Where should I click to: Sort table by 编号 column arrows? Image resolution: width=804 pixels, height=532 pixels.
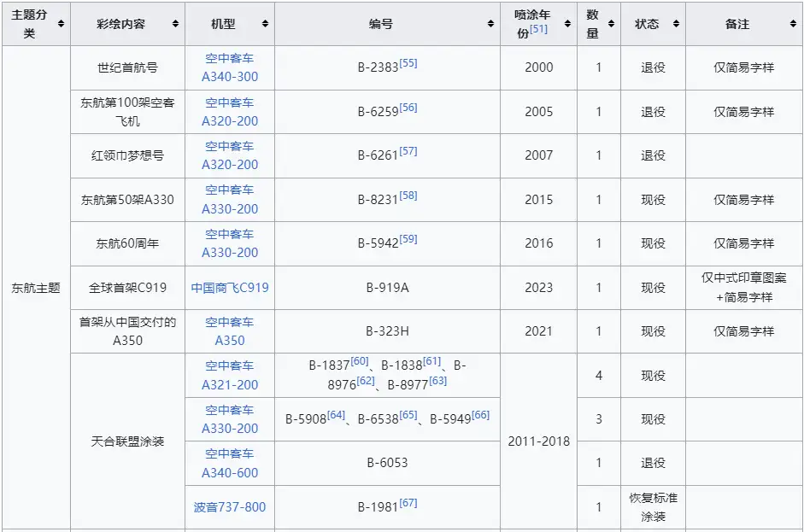pos(490,24)
